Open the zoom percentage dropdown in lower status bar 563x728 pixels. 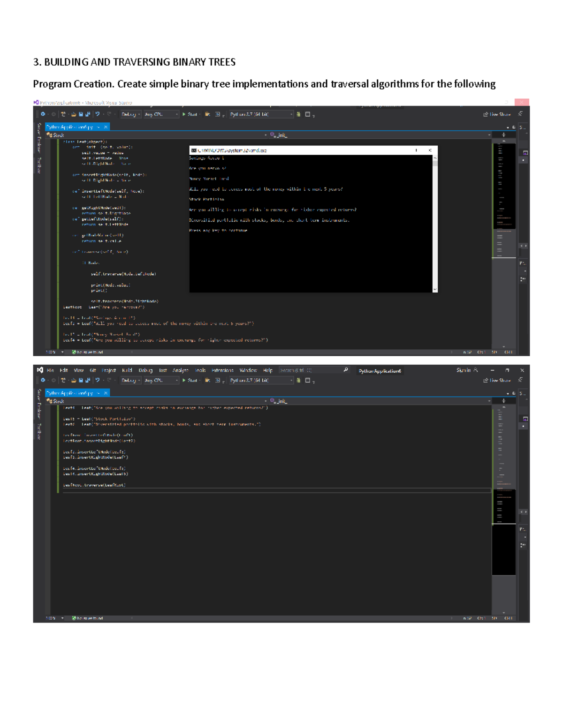point(62,618)
